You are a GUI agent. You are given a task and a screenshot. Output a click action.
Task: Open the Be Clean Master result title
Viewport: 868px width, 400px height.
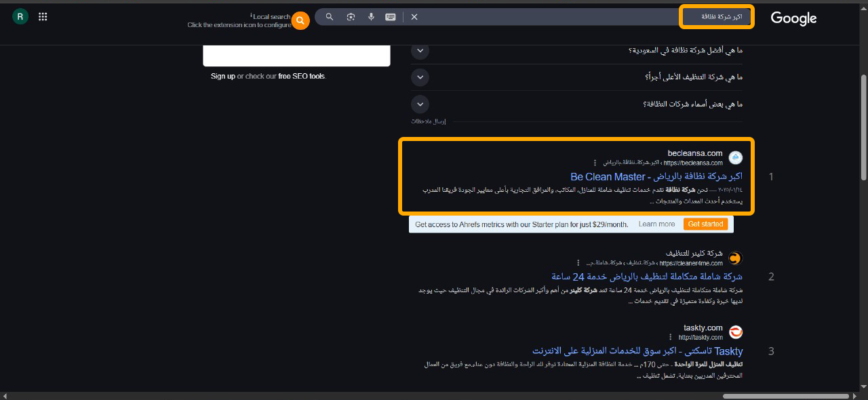(x=656, y=177)
